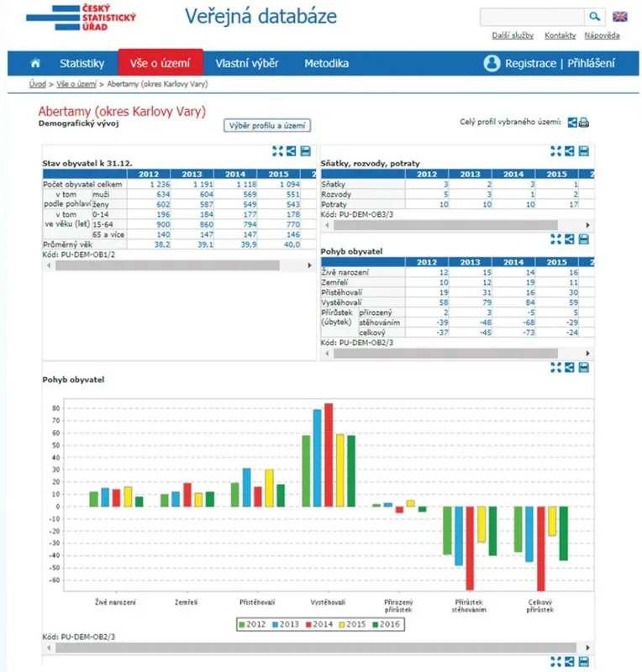This screenshot has height=672, width=642.
Task: Click the search magnifier icon
Action: [594, 17]
